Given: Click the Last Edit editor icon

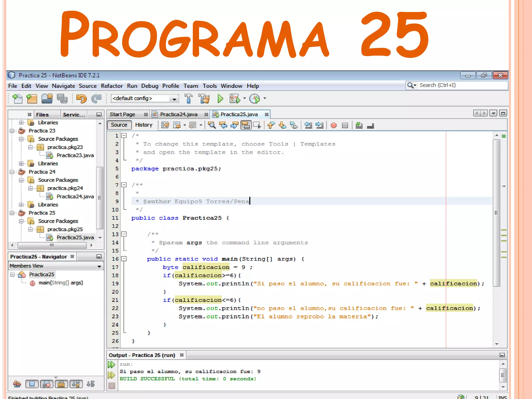Looking at the screenshot, I should 165,125.
